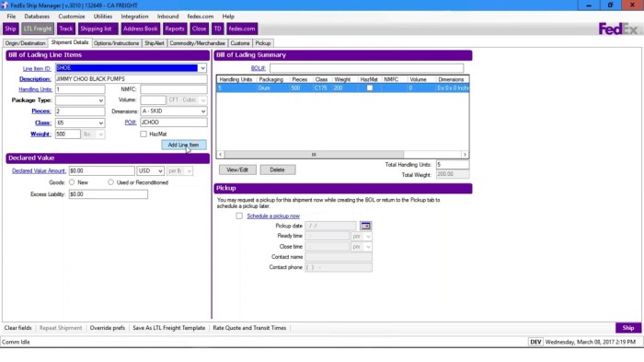Select Used or Reconditioned radio button

(x=110, y=182)
